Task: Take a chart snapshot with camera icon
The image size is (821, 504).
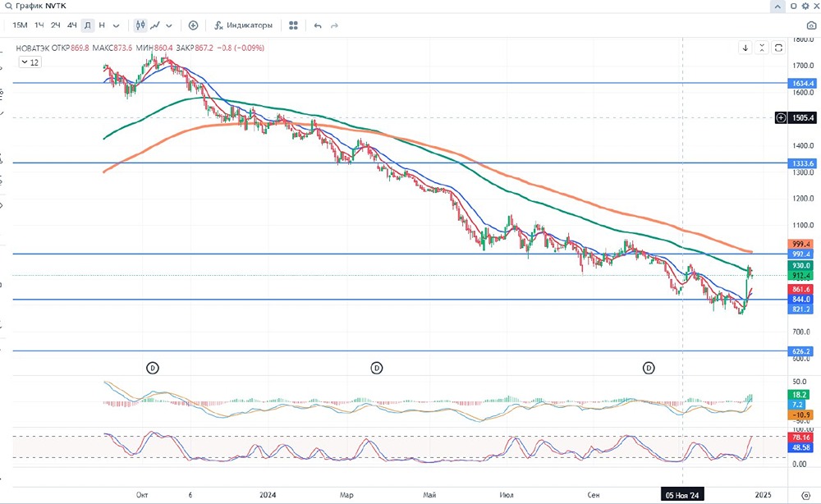Action: [x=811, y=25]
